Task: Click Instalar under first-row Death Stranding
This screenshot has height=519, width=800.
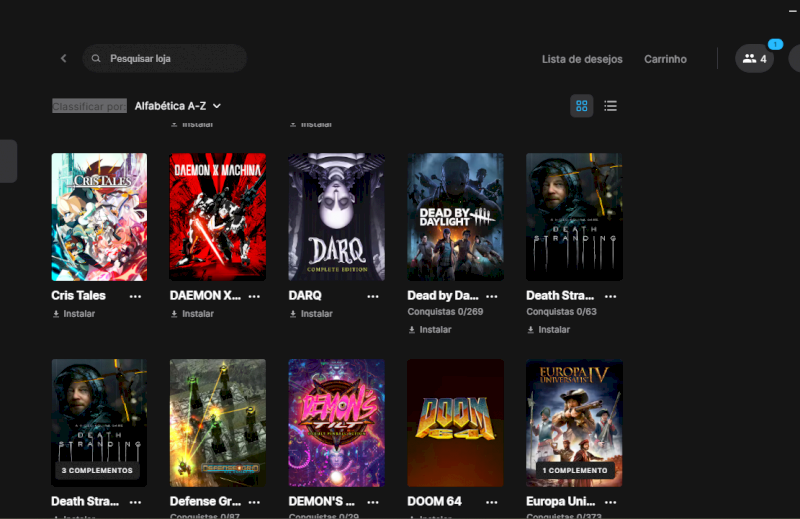Action: coord(549,330)
